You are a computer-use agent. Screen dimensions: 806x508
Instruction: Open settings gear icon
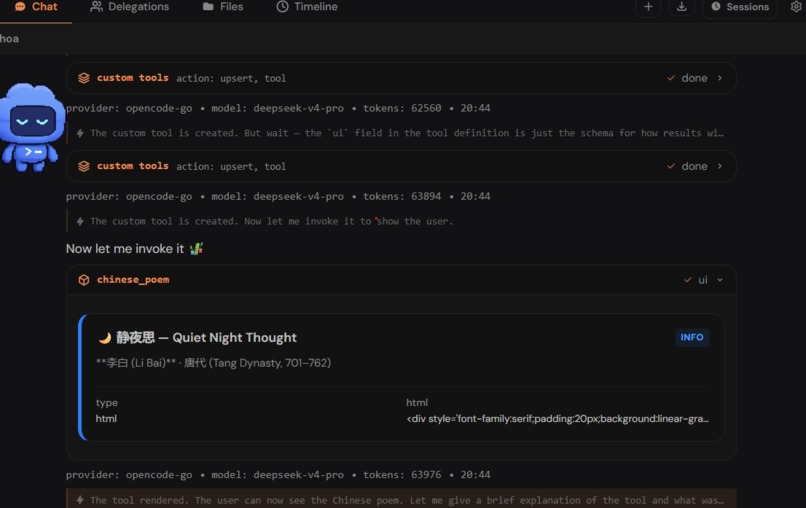pos(796,7)
